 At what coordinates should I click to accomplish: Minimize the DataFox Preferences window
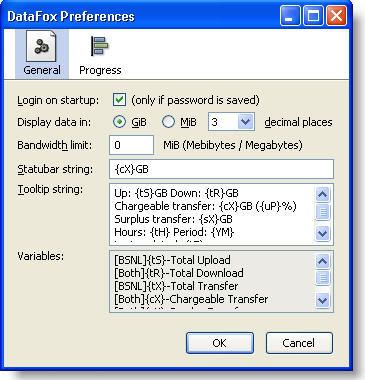tap(290, 16)
